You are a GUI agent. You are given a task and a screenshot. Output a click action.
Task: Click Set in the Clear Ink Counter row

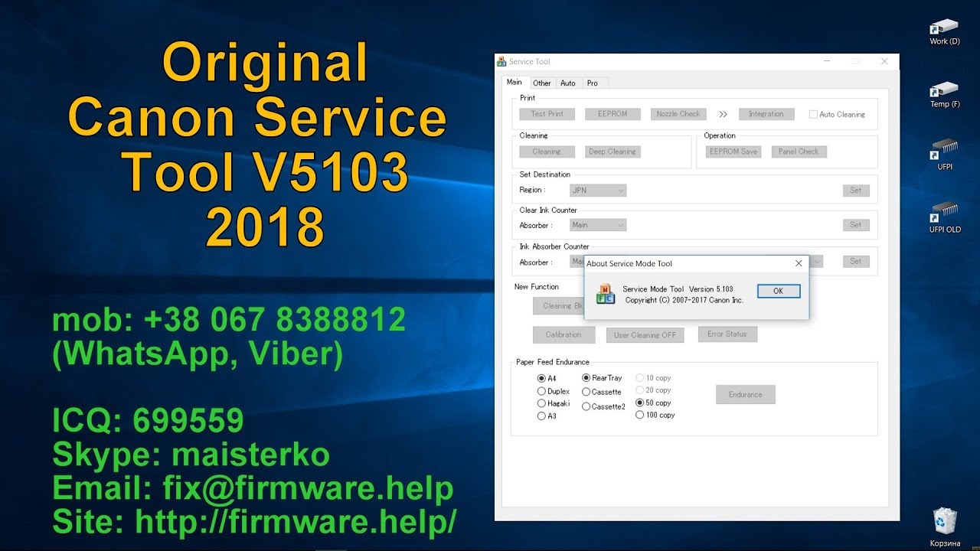pos(856,225)
